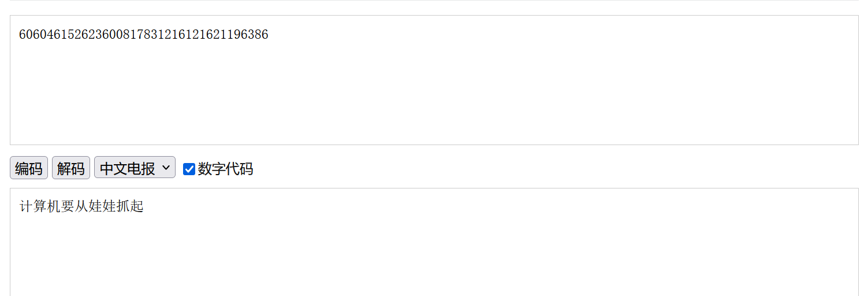
Task: Open the 中文电报 dropdown menu
Action: click(x=135, y=168)
